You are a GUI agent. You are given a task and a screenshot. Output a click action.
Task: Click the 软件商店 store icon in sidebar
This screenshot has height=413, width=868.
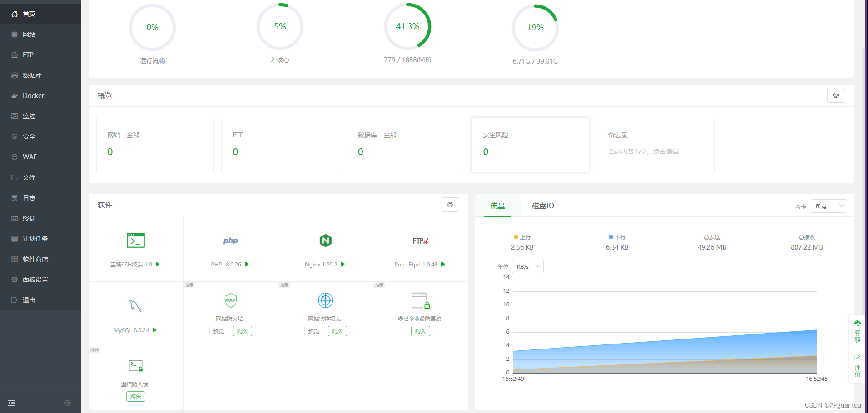(x=15, y=259)
